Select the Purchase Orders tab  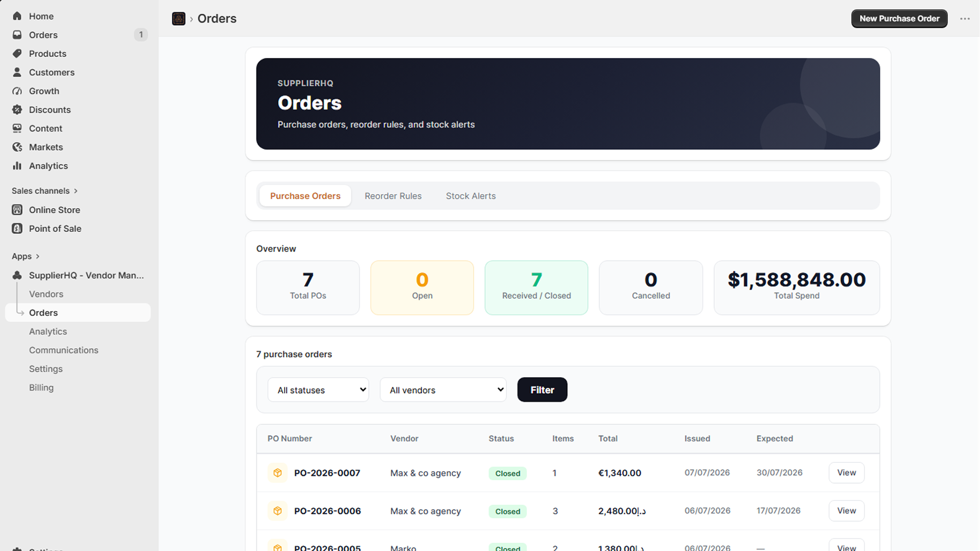pyautogui.click(x=305, y=196)
